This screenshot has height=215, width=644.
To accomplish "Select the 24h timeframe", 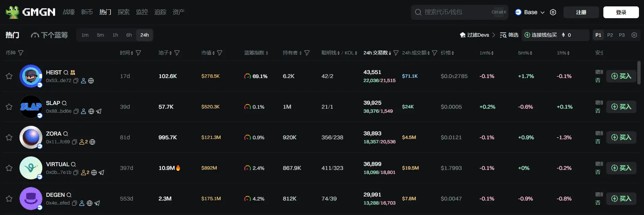I will pos(144,35).
